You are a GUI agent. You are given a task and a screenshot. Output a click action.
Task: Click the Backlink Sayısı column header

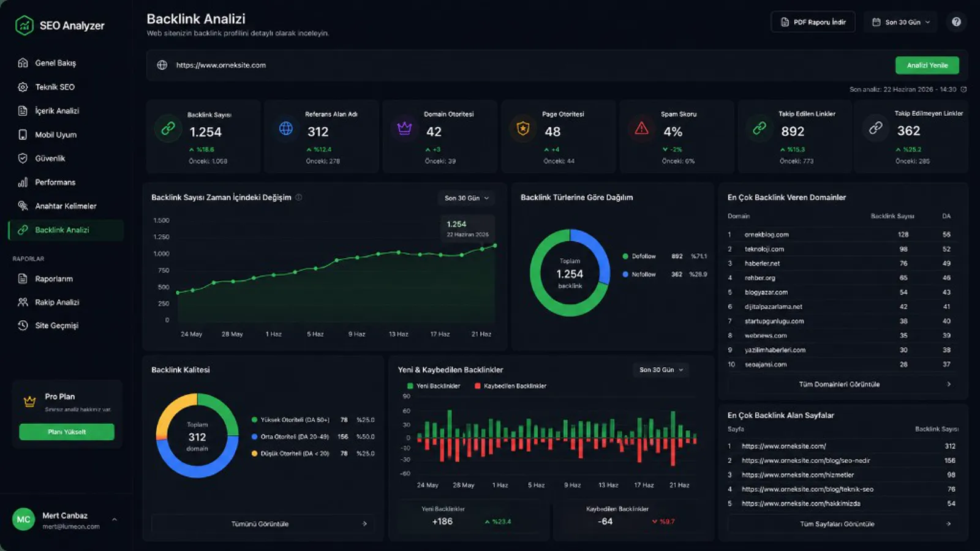(x=892, y=216)
